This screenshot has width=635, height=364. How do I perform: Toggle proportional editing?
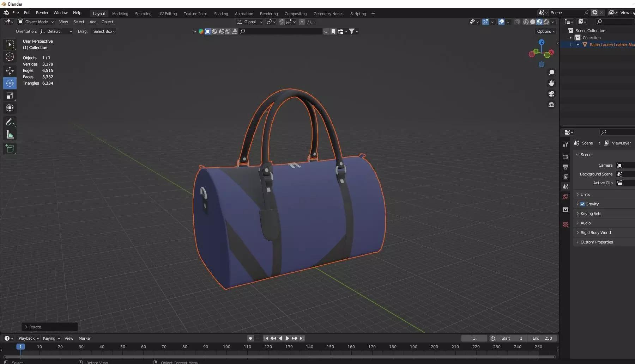(x=302, y=22)
